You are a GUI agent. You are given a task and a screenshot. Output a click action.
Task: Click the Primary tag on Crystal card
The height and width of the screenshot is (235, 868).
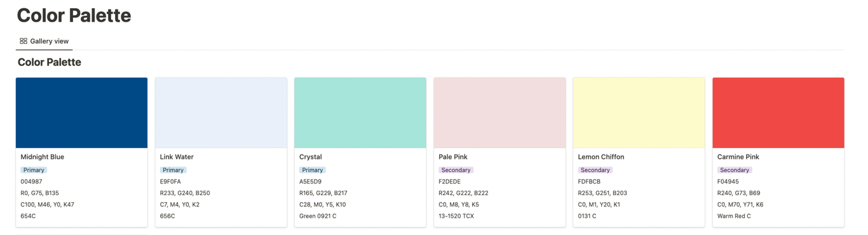pyautogui.click(x=313, y=170)
